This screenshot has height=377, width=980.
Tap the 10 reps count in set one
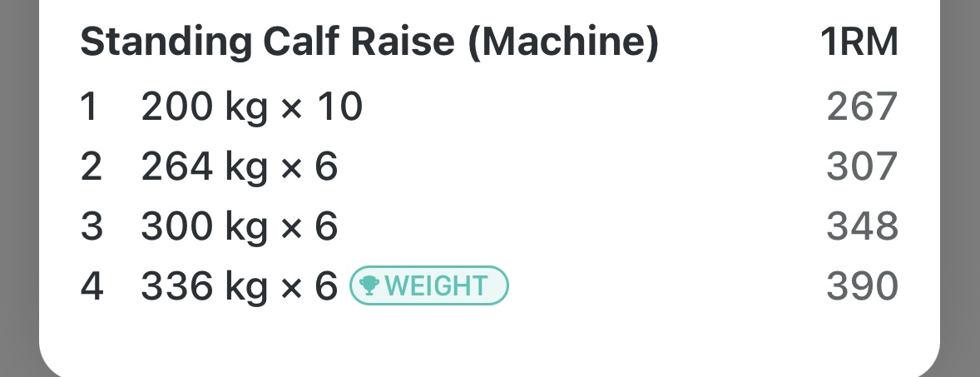(343, 107)
